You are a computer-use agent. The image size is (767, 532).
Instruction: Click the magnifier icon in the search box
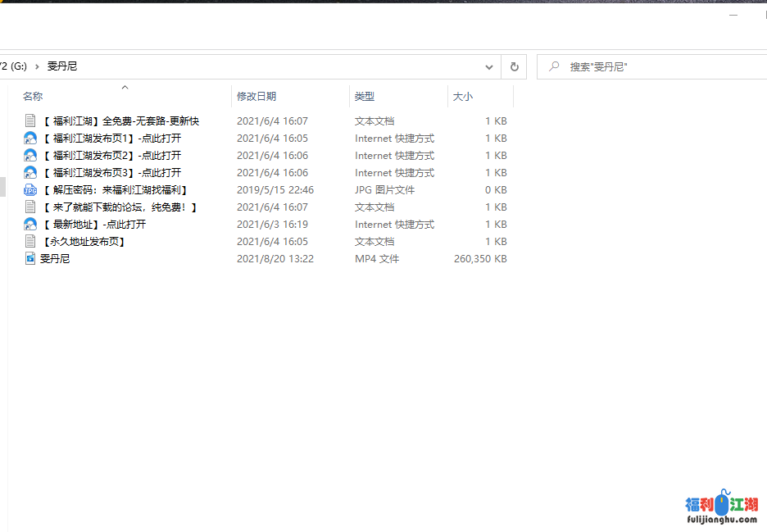[x=555, y=66]
